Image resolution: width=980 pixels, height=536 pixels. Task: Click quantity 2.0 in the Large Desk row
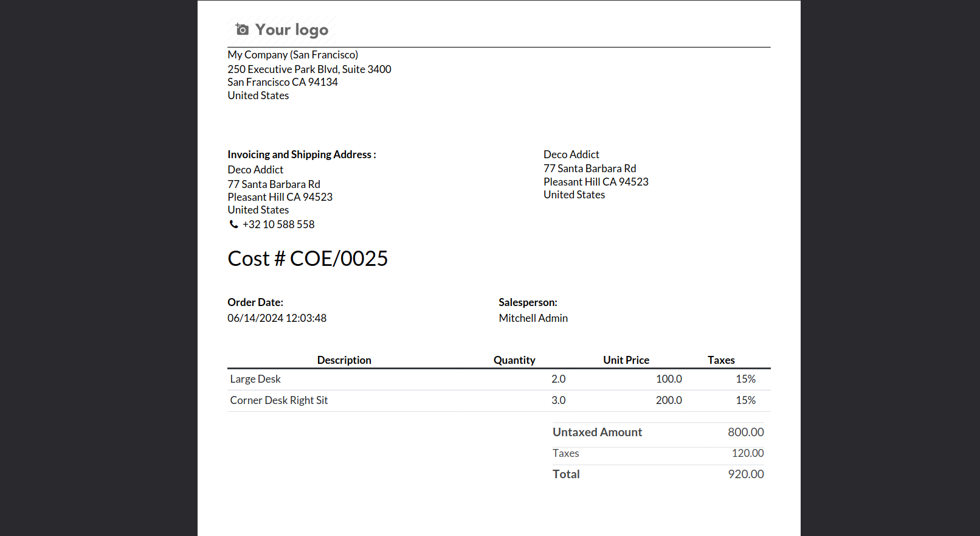[x=558, y=379]
